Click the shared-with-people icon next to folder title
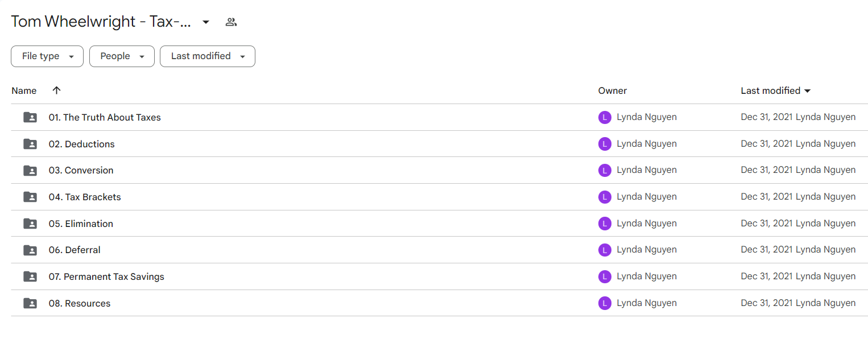Screen dimensions: 868x343 [231, 22]
